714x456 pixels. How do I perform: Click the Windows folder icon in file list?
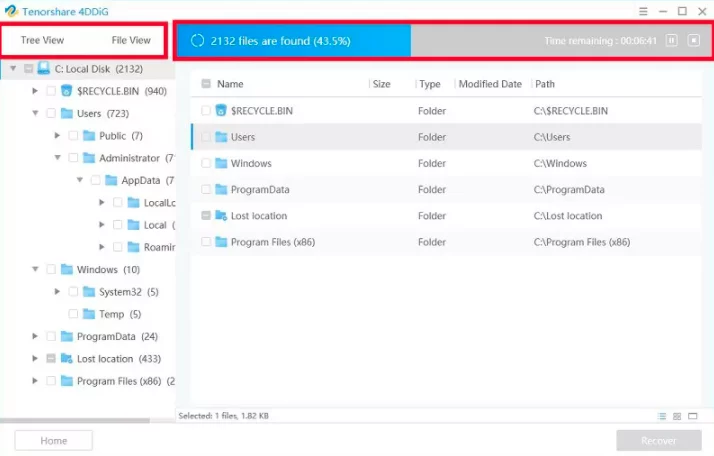[x=221, y=163]
